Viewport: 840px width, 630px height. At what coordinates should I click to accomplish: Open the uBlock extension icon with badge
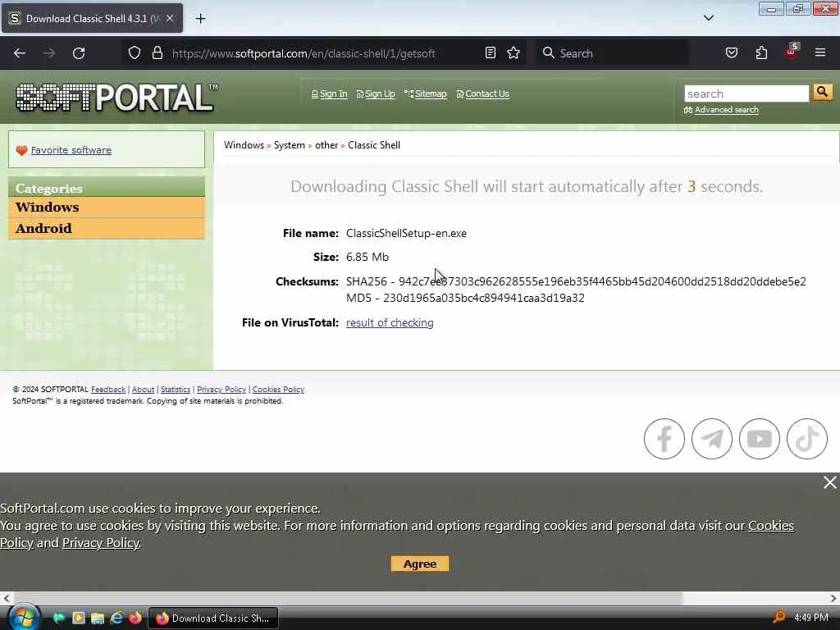tap(792, 52)
